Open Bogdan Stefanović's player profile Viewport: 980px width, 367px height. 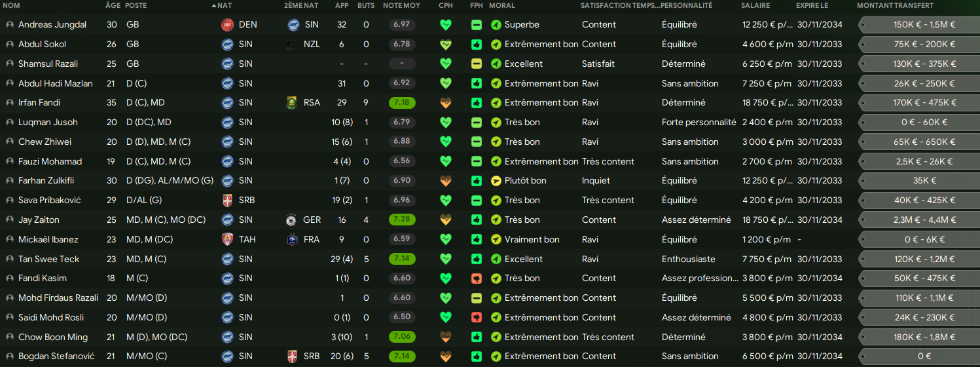(56, 357)
